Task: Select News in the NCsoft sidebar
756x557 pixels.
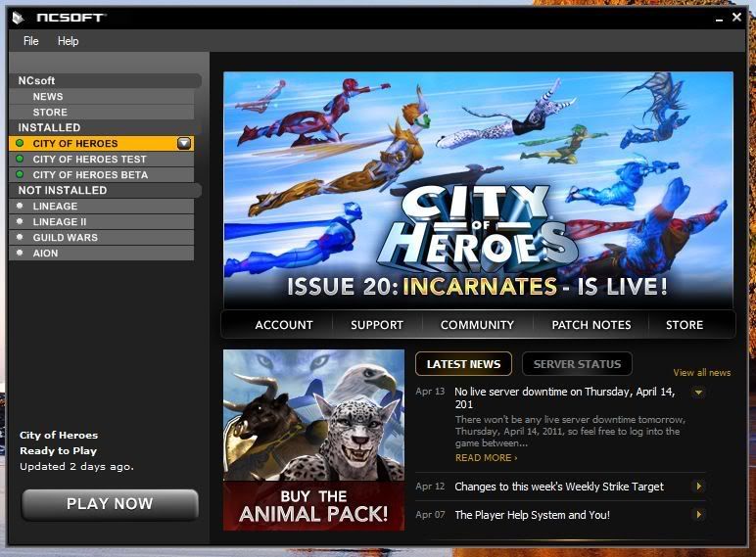Action: coord(101,96)
